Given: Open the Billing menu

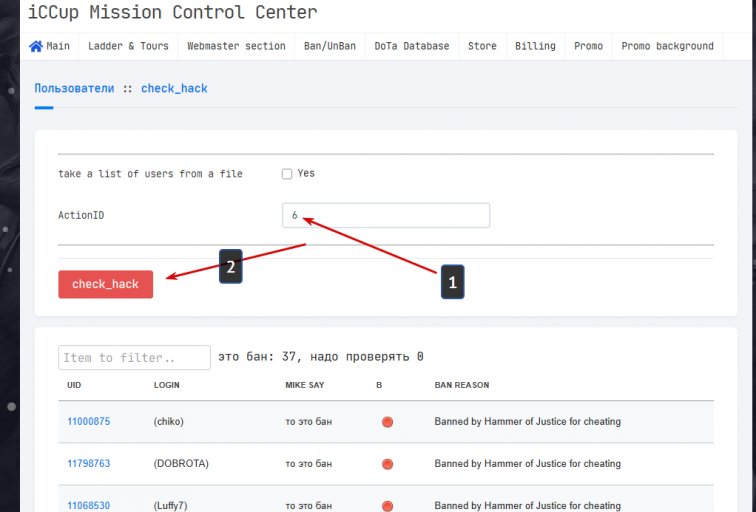Looking at the screenshot, I should pos(535,46).
